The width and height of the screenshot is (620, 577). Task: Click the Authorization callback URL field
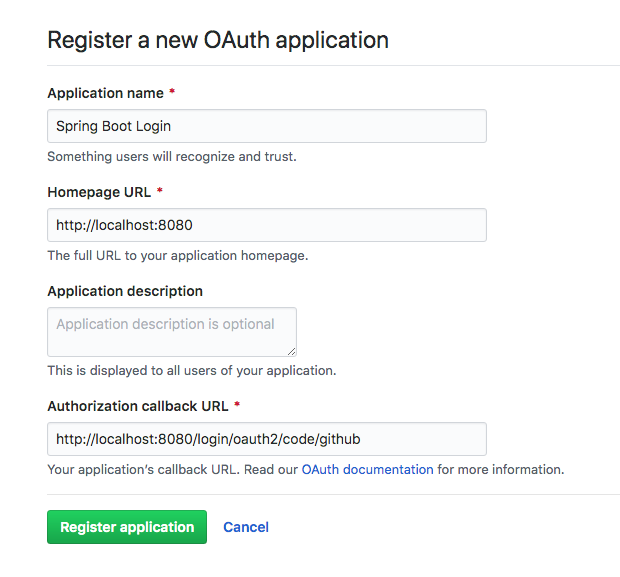[x=266, y=439]
